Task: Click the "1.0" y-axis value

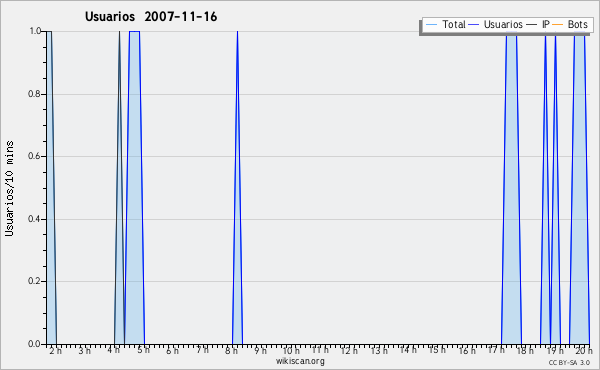Action: 35,31
